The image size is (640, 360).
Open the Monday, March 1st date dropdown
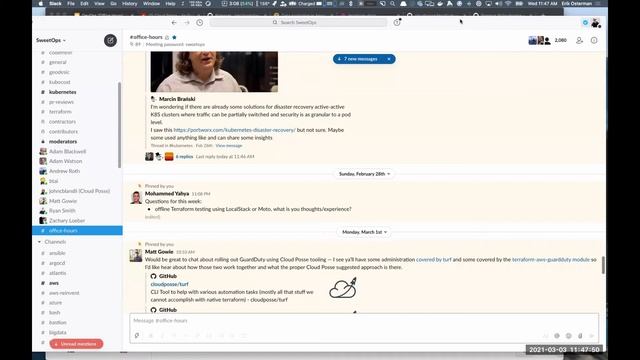pyautogui.click(x=364, y=232)
